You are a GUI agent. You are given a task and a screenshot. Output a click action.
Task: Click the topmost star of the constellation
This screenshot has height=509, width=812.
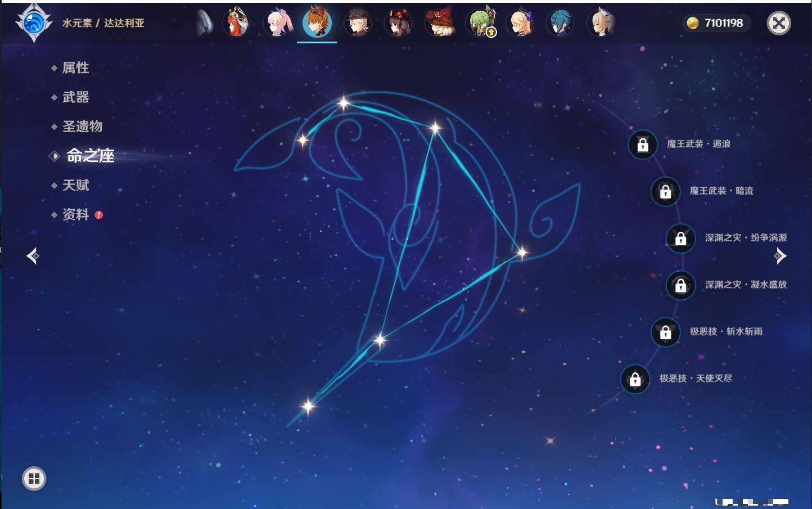pos(344,103)
